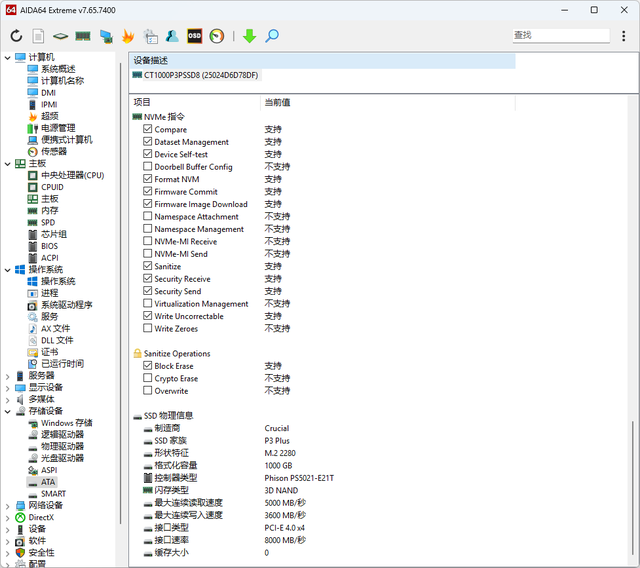Open the gauge sensor panel icon
The image size is (640, 568).
click(x=217, y=36)
